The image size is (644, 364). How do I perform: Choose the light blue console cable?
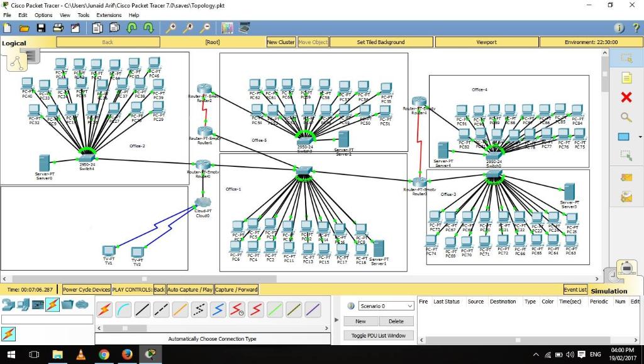click(x=123, y=309)
